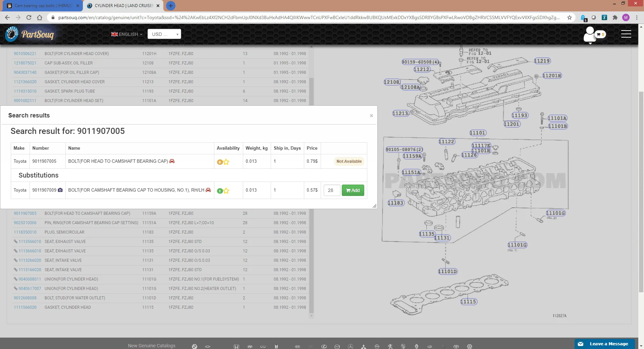Add 9011907009 to cart
Viewport: 644px width, 349px height.
coord(353,190)
